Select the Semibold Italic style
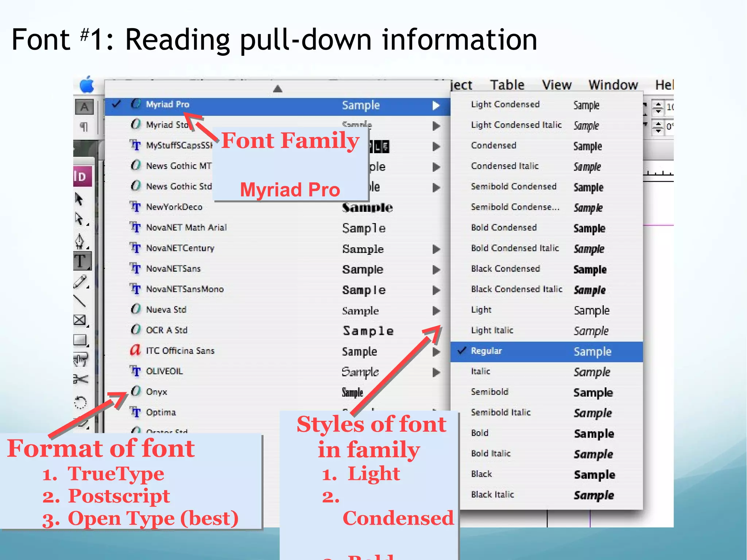Image resolution: width=747 pixels, height=560 pixels. point(546,413)
